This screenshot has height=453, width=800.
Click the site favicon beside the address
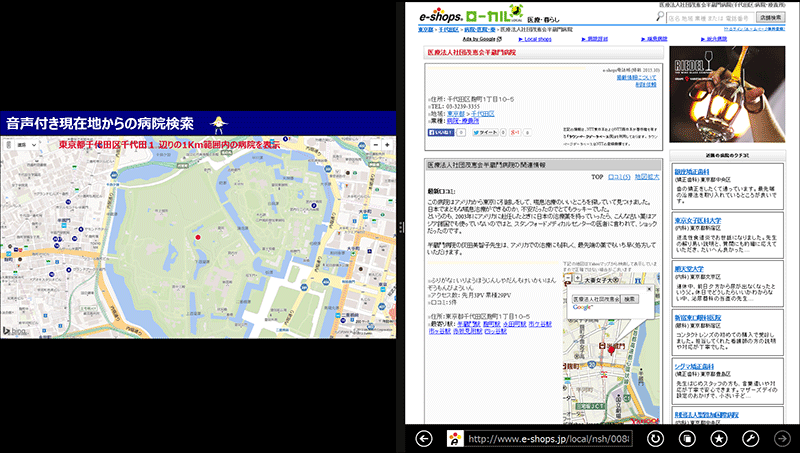point(455,438)
